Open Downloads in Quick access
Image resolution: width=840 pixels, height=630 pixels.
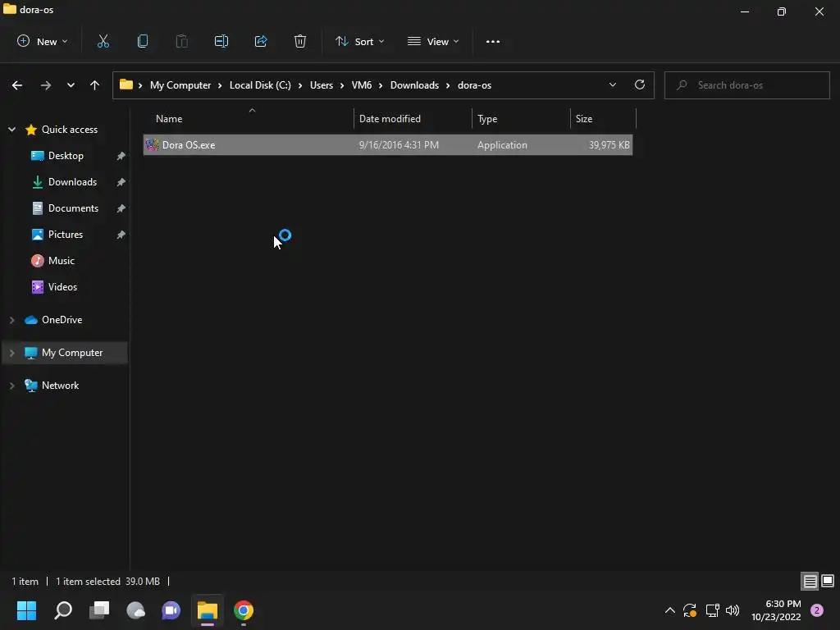tap(72, 182)
